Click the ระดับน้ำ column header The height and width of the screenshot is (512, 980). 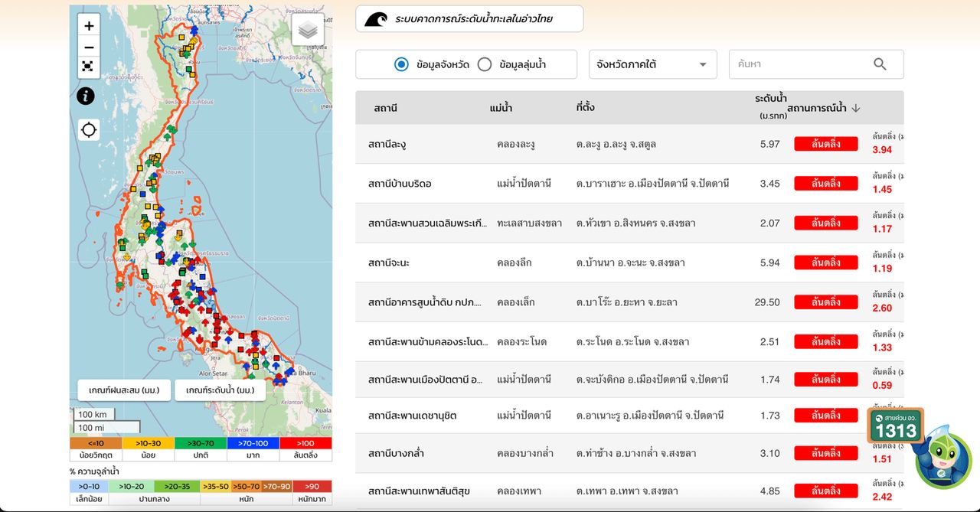click(x=770, y=99)
